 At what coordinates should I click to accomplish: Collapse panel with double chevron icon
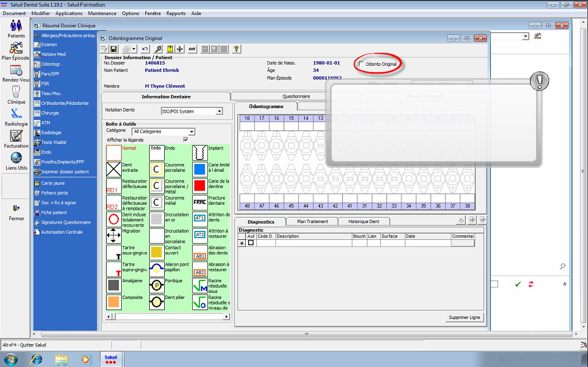pos(565,284)
